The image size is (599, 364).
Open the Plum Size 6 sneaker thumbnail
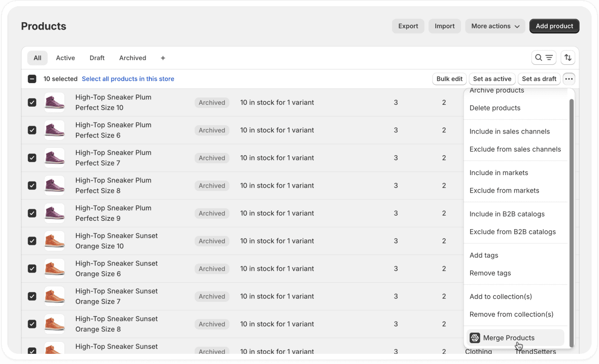point(54,130)
